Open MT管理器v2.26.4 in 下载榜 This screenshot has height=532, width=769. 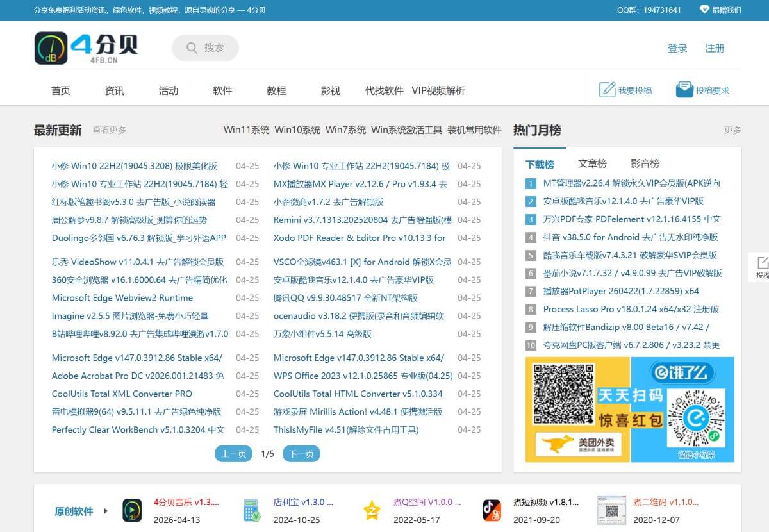[632, 183]
